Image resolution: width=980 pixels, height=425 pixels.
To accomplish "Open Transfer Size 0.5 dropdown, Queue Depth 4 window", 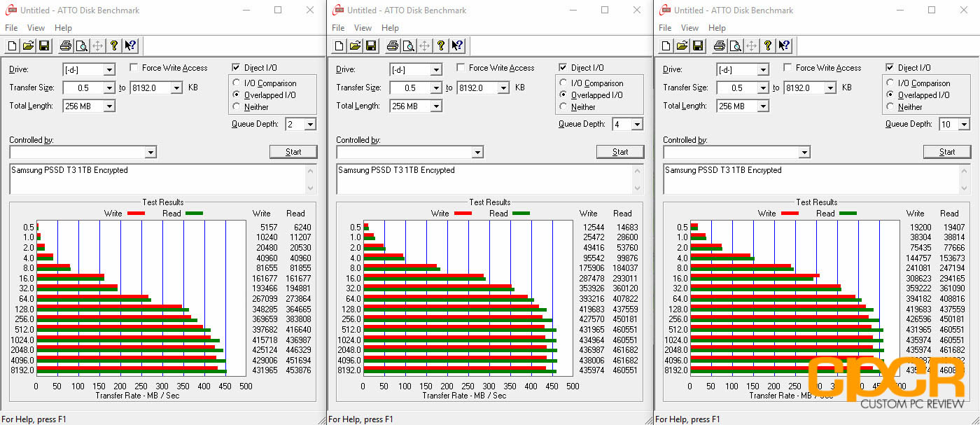I will click(436, 88).
